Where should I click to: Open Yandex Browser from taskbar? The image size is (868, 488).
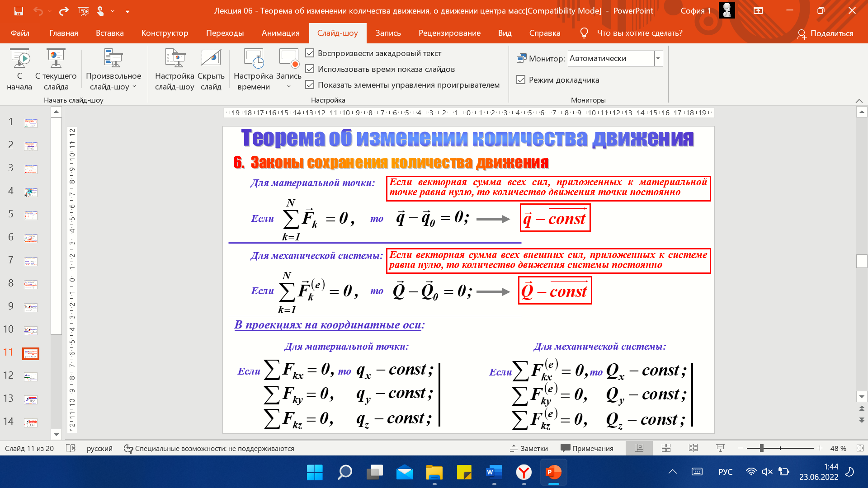pos(524,472)
